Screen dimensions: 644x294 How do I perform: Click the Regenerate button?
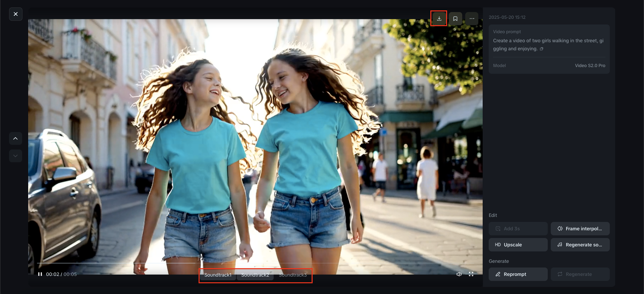tap(580, 274)
